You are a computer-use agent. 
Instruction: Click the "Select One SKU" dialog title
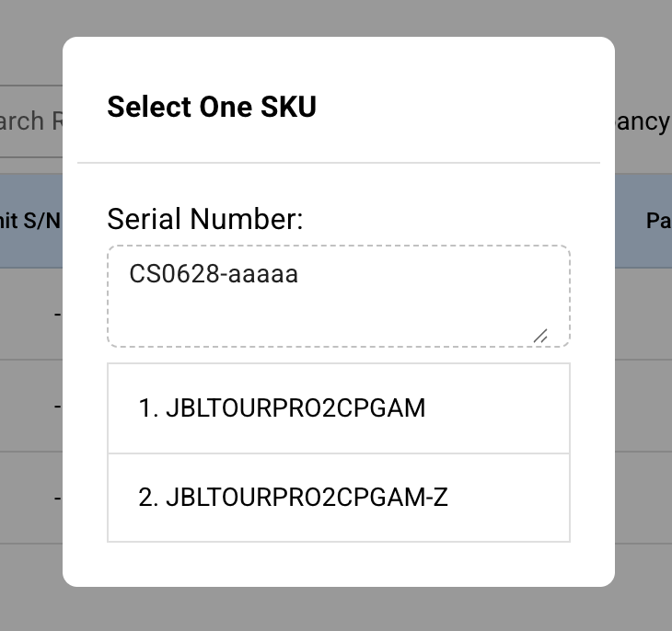pyautogui.click(x=212, y=107)
